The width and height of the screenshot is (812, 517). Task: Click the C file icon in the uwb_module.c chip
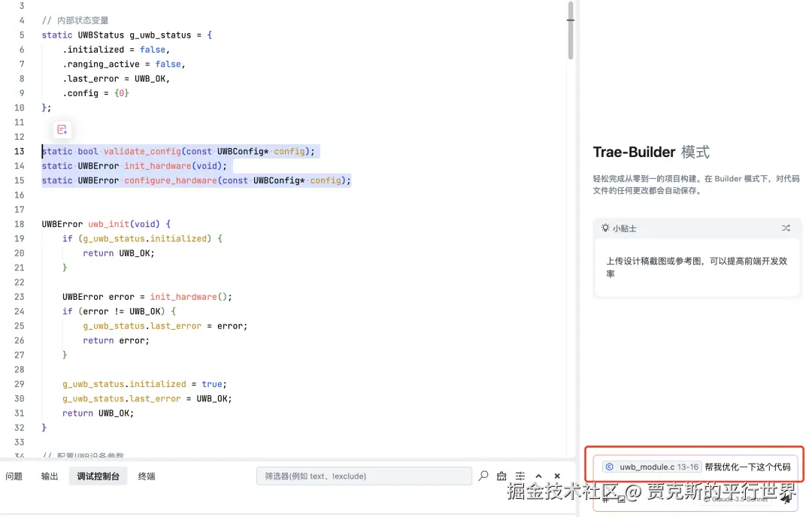click(610, 467)
